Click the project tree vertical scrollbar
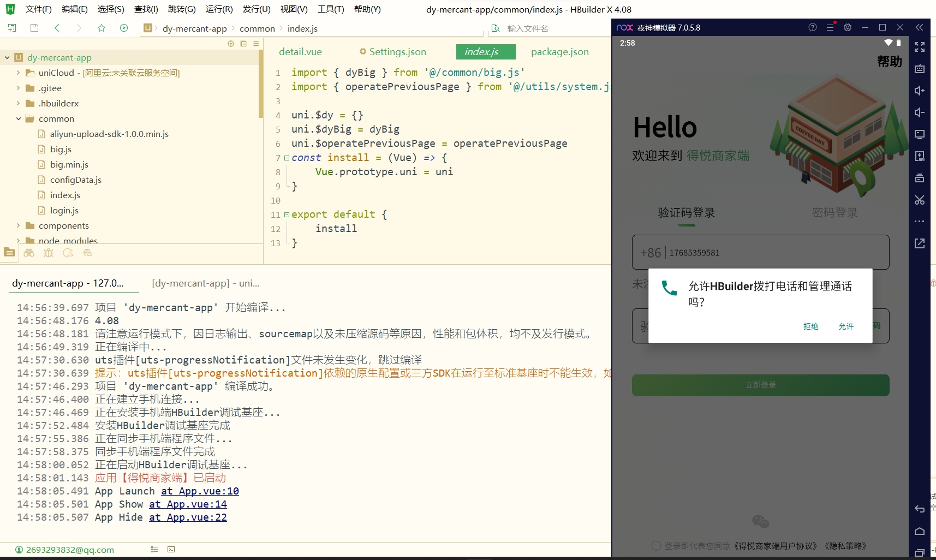 tap(261, 84)
